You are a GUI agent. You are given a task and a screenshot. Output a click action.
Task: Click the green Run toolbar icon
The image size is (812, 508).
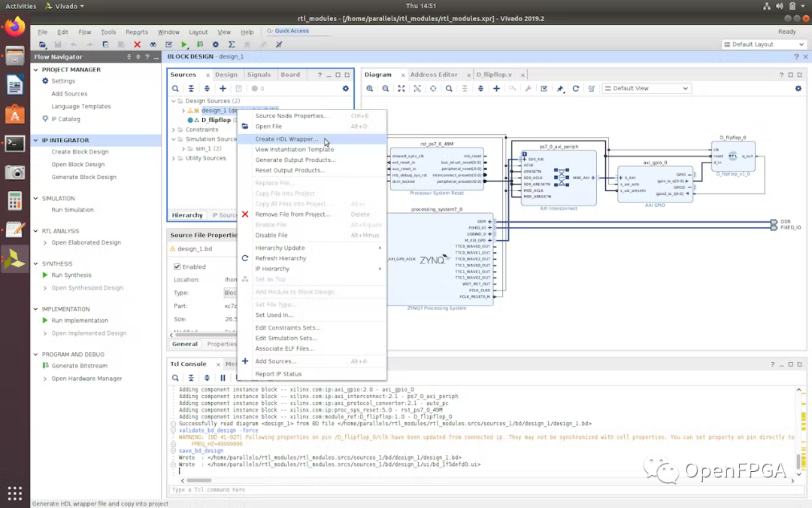pos(184,45)
